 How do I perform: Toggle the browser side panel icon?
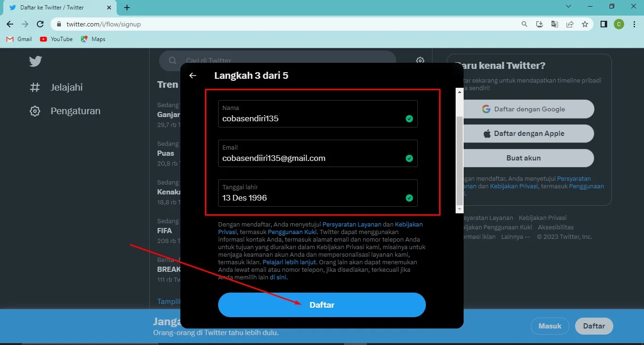coord(604,24)
